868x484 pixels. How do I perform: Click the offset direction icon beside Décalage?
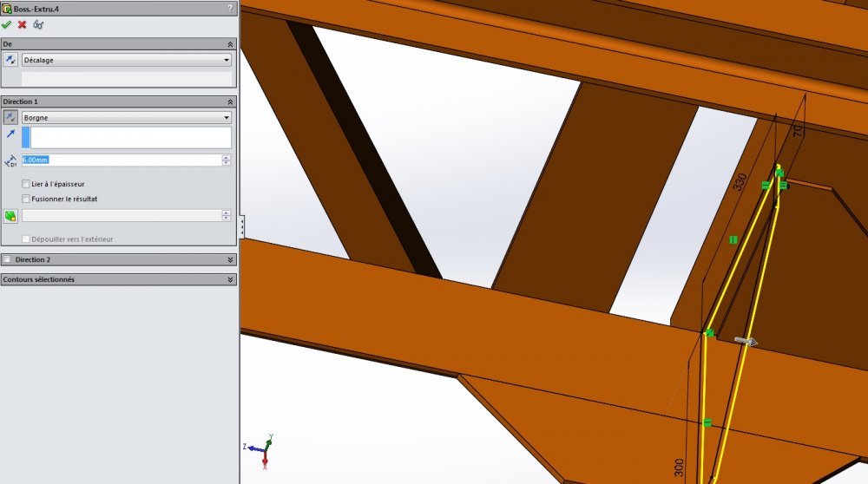(x=10, y=60)
